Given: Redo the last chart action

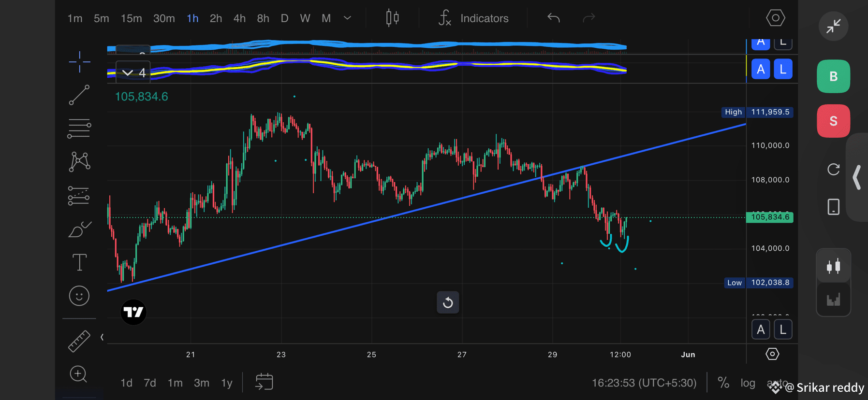Looking at the screenshot, I should click(x=588, y=18).
